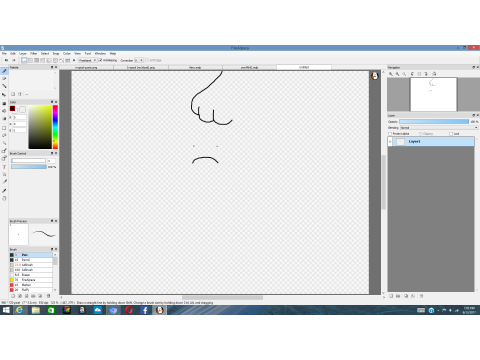Toggle the layer Lock checkbox
The height and width of the screenshot is (360, 480).
coord(451,134)
